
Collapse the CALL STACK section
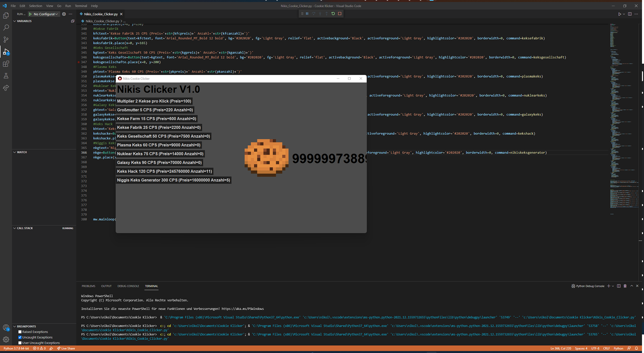[x=25, y=228]
